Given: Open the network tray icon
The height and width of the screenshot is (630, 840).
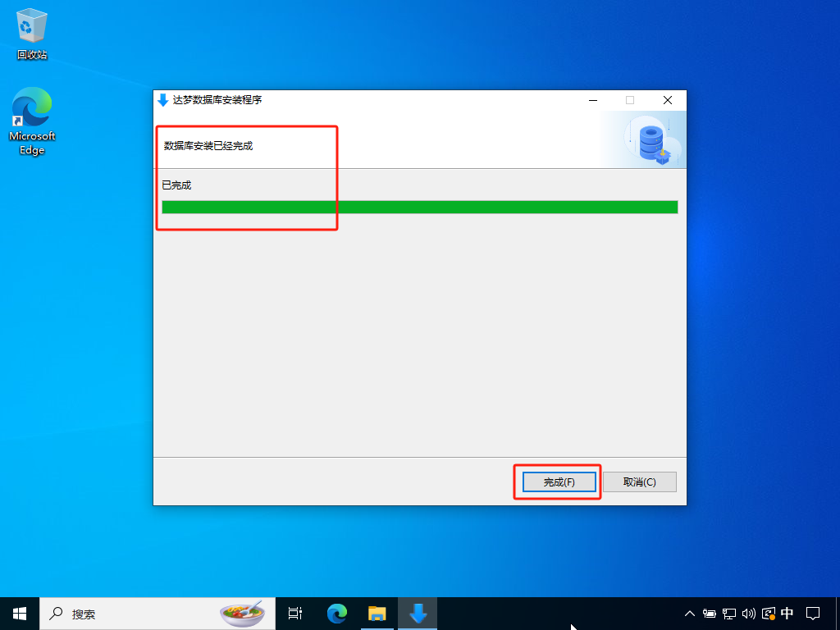Looking at the screenshot, I should [x=729, y=614].
